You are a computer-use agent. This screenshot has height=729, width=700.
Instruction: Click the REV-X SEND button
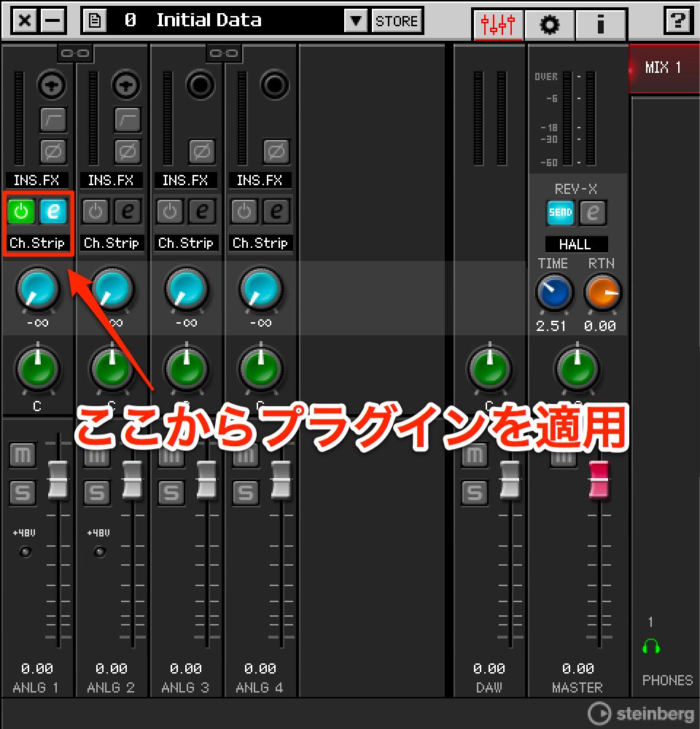pyautogui.click(x=561, y=212)
